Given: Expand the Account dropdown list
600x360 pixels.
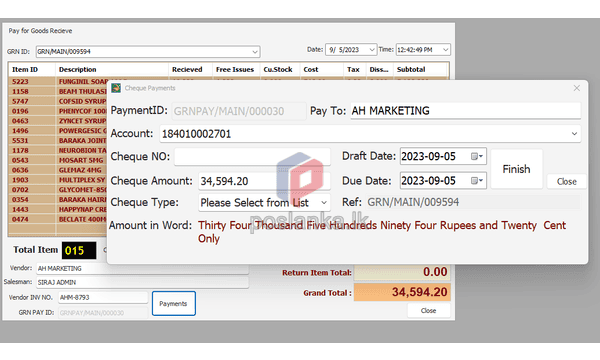Looking at the screenshot, I should click(x=574, y=134).
